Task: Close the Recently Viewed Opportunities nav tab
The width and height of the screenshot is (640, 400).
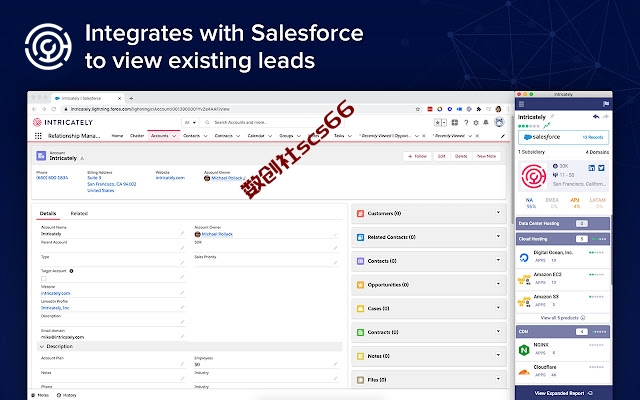Action: pos(424,136)
